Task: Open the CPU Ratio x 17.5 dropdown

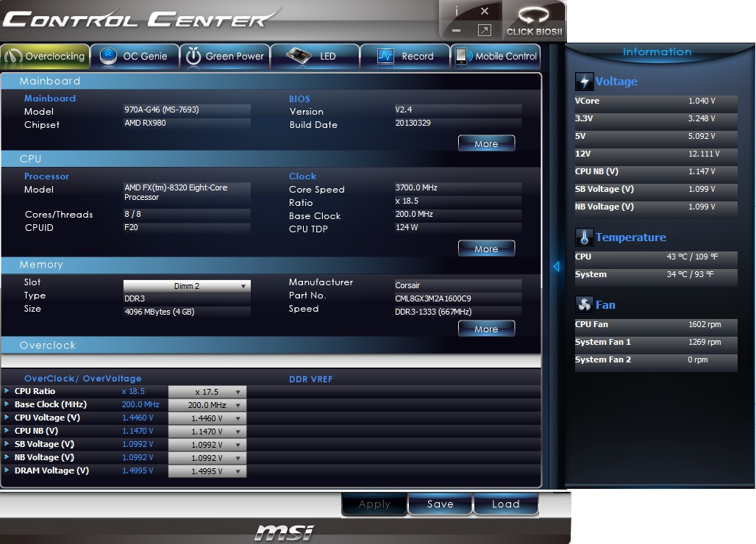Action: [207, 392]
